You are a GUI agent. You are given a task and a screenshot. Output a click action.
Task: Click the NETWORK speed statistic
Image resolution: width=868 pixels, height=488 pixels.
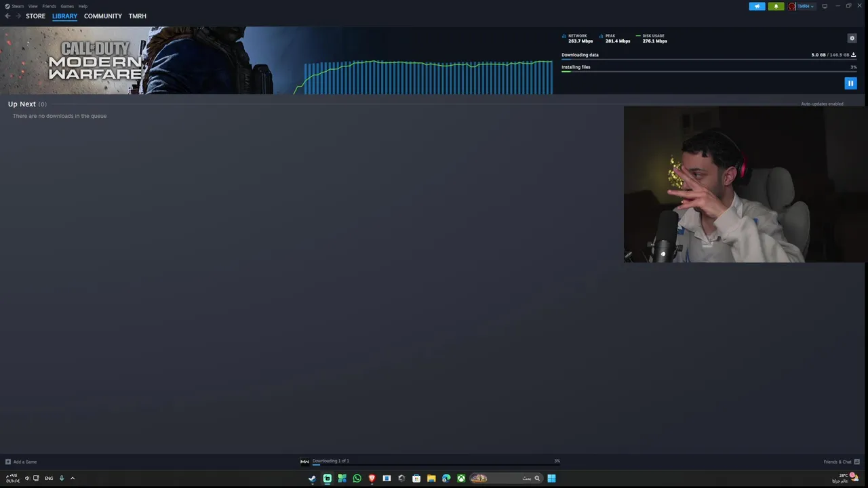point(577,38)
